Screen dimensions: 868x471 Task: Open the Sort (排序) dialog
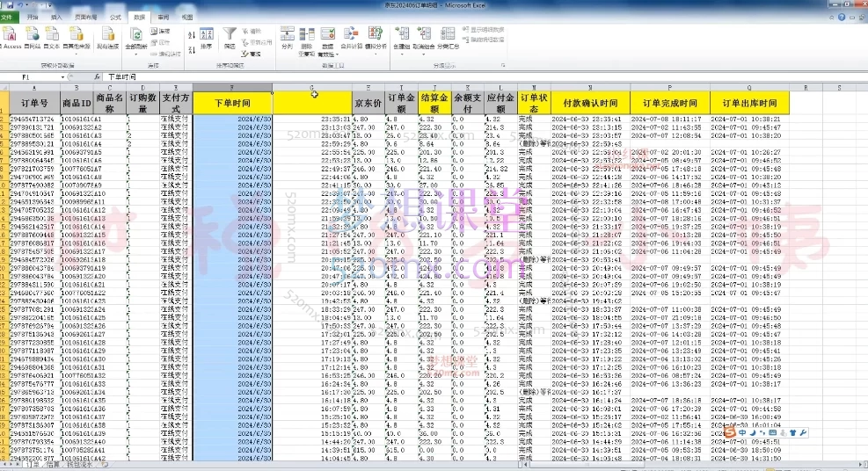coord(207,38)
